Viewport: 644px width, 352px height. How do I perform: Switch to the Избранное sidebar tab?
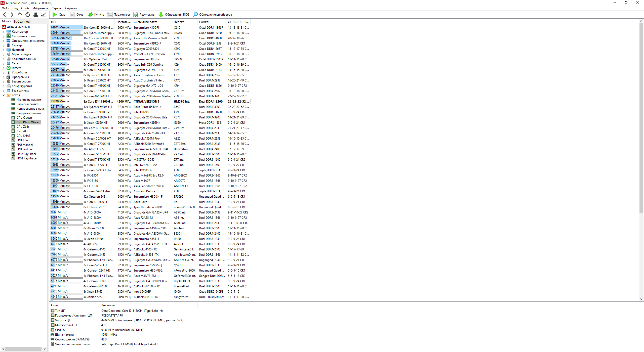[22, 21]
